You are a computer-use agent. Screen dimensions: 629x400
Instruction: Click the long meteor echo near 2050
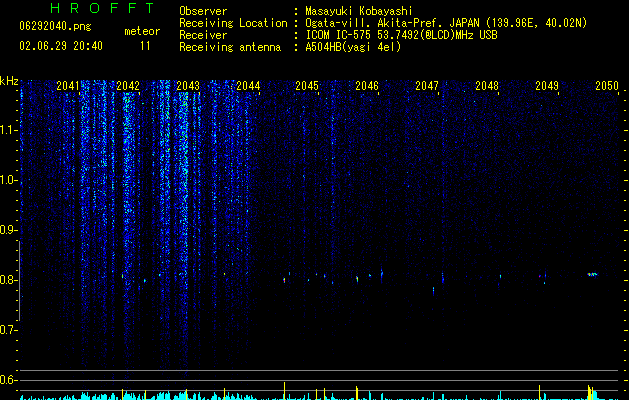click(592, 274)
